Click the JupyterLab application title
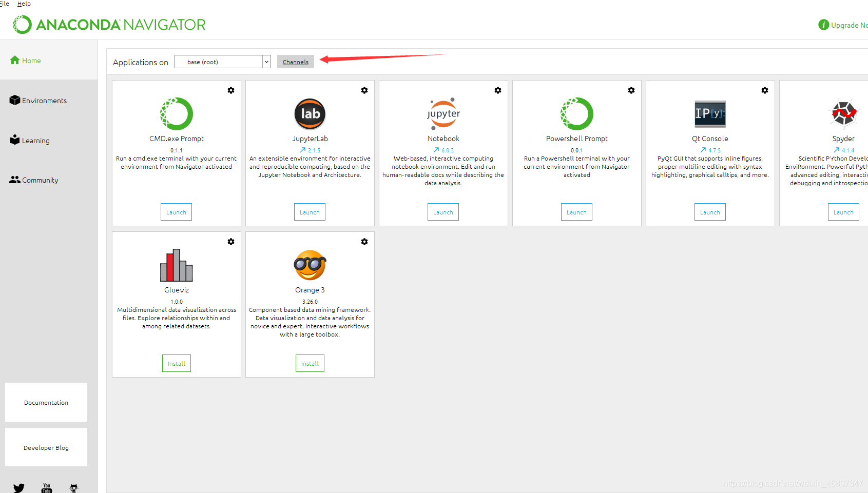 pyautogui.click(x=310, y=139)
